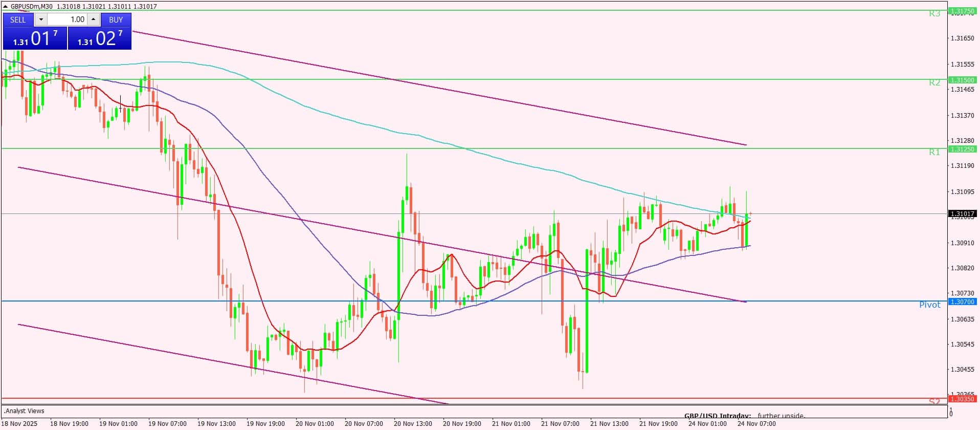Focus the 1.00 lot volume field
The height and width of the screenshot is (430, 980).
[x=67, y=19]
